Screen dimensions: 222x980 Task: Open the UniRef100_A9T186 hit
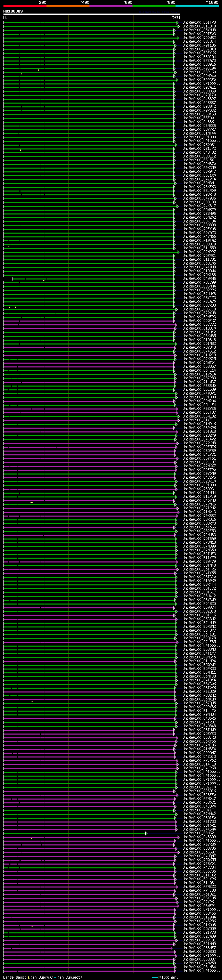199,45
